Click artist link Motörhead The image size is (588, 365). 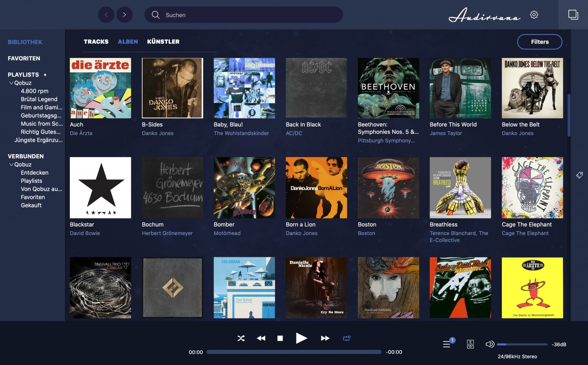(x=227, y=233)
